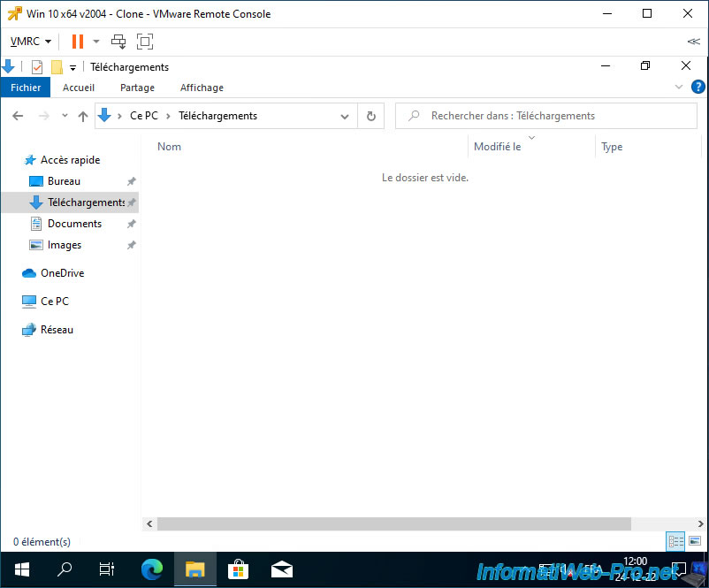Switch to details view layout icon
Image resolution: width=709 pixels, height=588 pixels.
(x=675, y=541)
